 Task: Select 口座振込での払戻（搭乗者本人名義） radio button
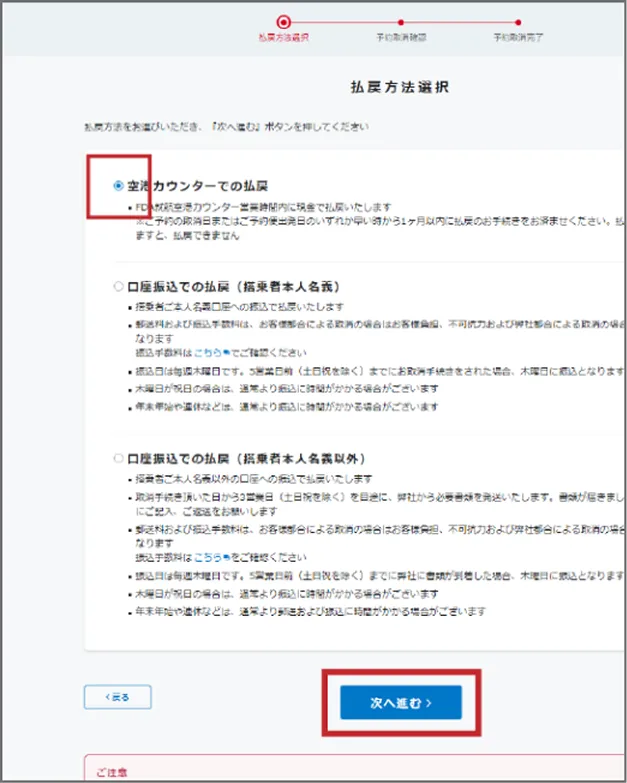pos(119,286)
